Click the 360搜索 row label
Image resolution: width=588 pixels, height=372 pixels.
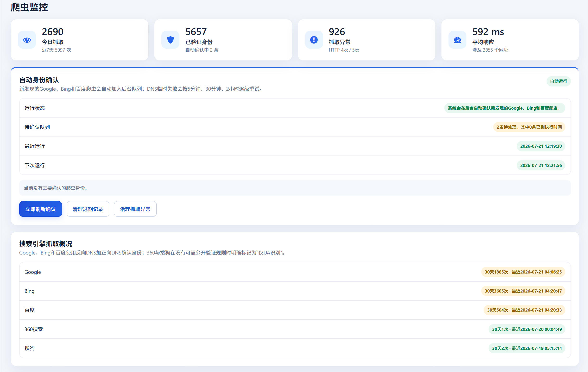point(34,329)
